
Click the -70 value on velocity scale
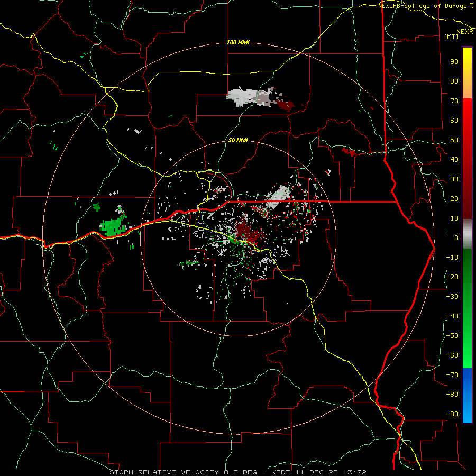pyautogui.click(x=452, y=375)
